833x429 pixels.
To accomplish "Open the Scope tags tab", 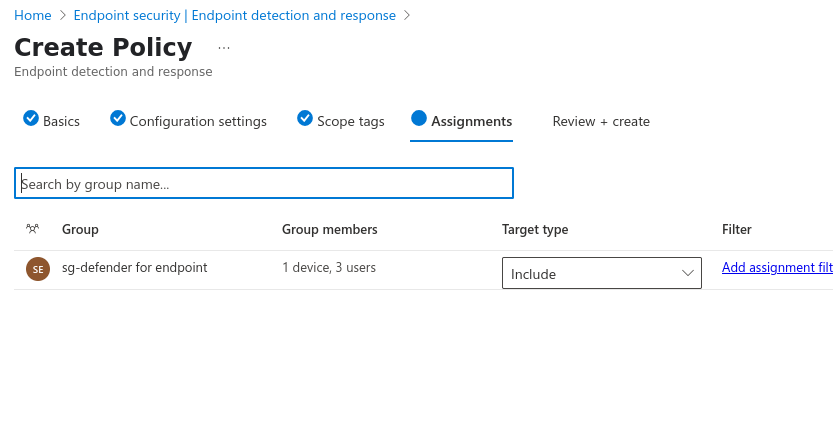I will pos(350,121).
